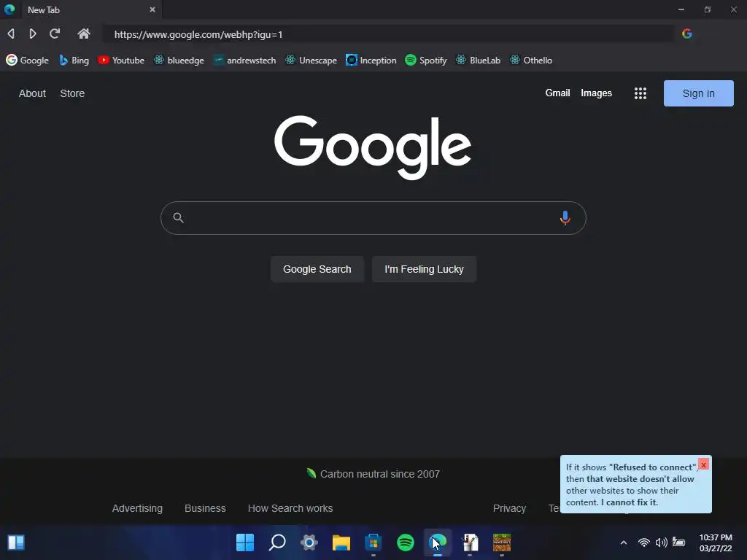The width and height of the screenshot is (747, 560).
Task: Open the Bing bookmark
Action: click(x=74, y=60)
